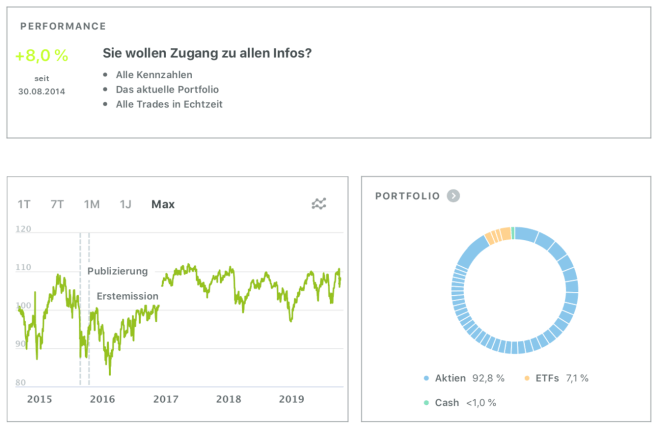
Task: Choose the 1J time range
Action: click(x=125, y=204)
